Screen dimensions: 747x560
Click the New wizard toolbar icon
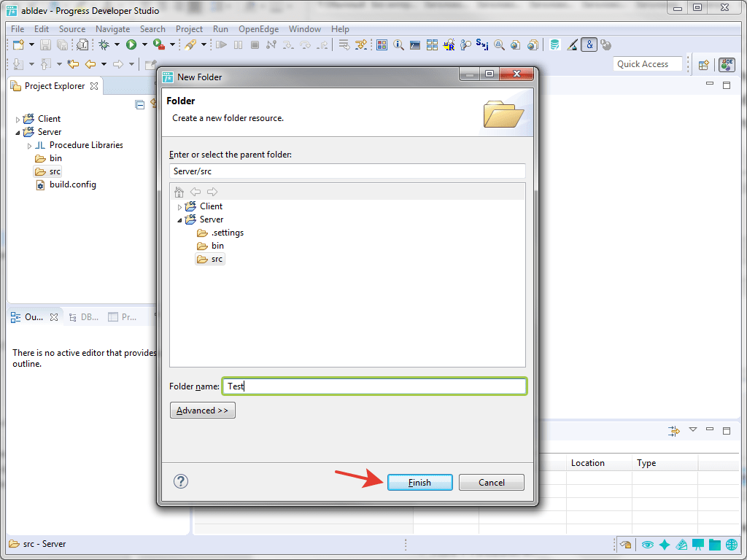18,45
